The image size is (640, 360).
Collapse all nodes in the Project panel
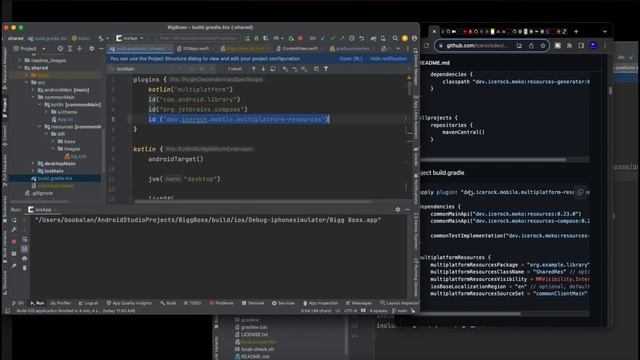79,49
